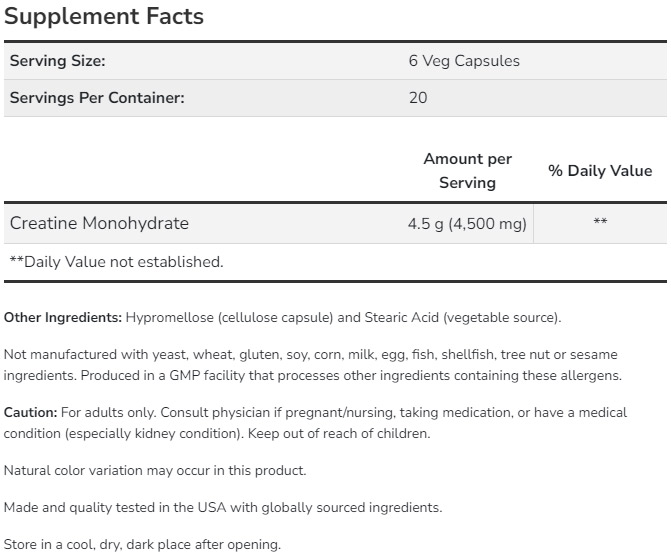
Task: Click the % Daily Value column header
Action: pyautogui.click(x=600, y=171)
